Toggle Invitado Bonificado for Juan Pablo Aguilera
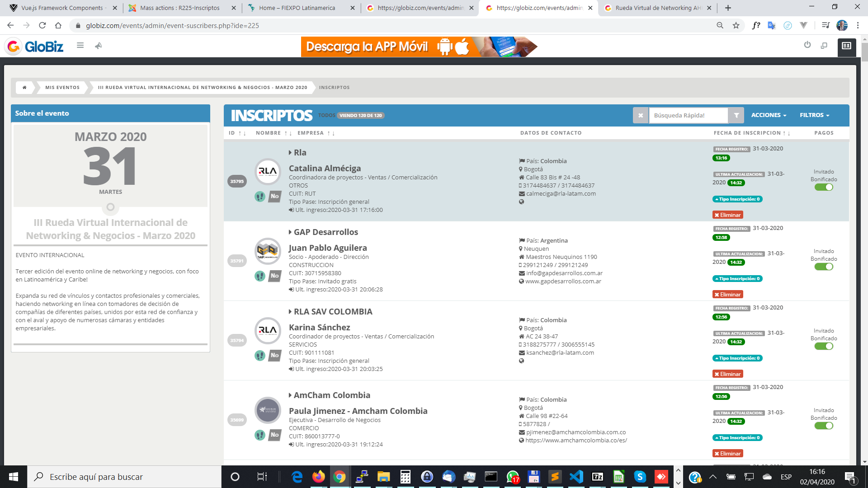868x488 pixels. [824, 267]
